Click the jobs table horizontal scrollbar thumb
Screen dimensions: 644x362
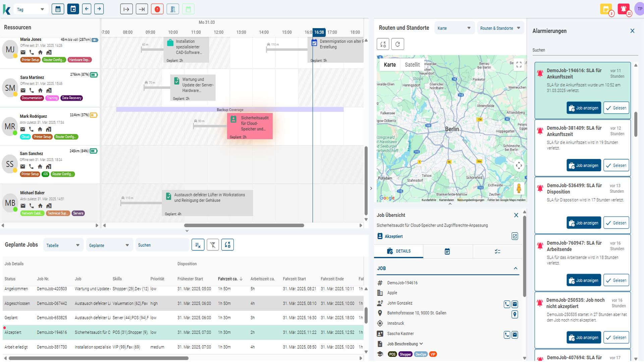click(x=99, y=358)
